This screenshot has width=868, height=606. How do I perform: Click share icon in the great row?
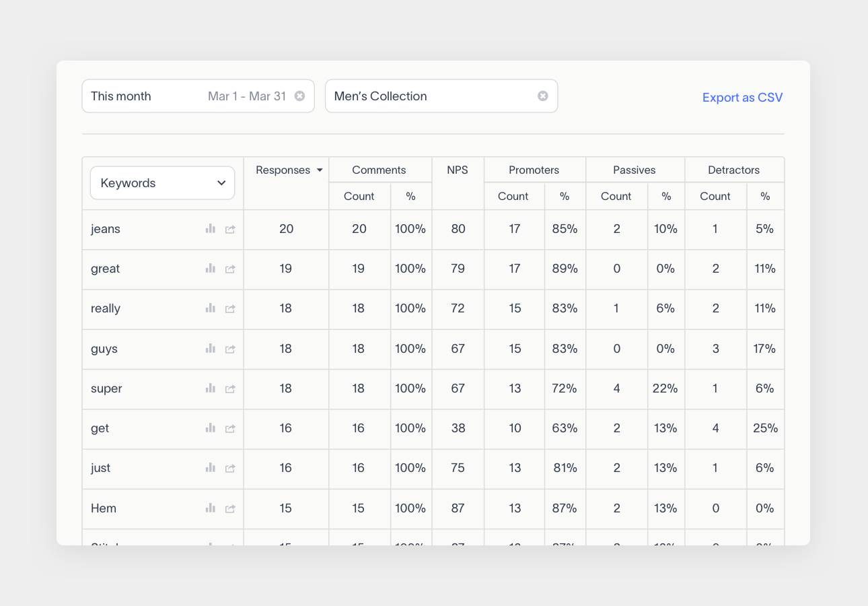point(230,269)
